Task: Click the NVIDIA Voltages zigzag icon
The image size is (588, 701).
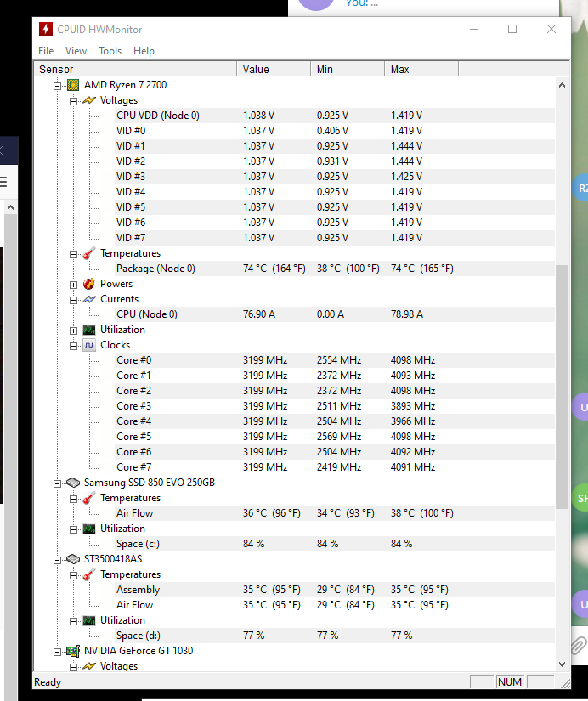Action: [89, 666]
